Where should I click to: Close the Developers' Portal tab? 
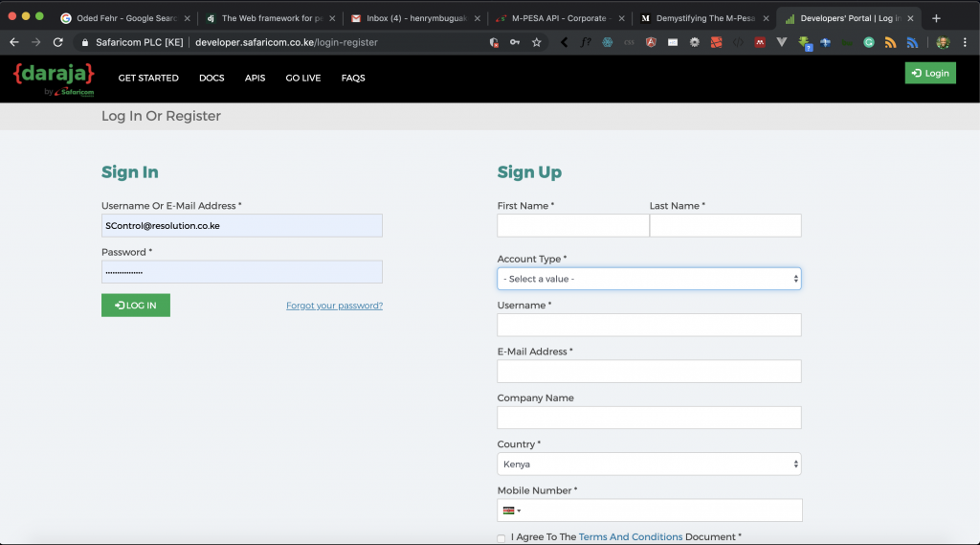click(911, 19)
